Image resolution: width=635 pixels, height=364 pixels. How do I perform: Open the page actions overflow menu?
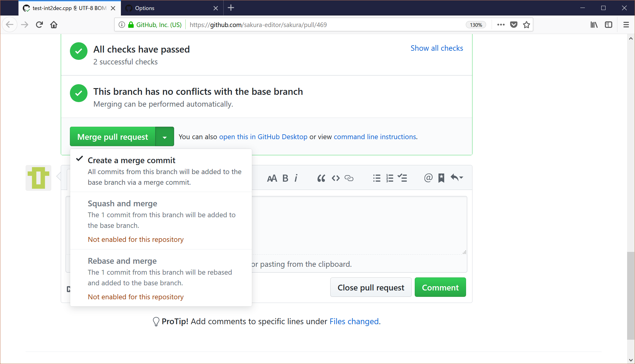click(500, 25)
